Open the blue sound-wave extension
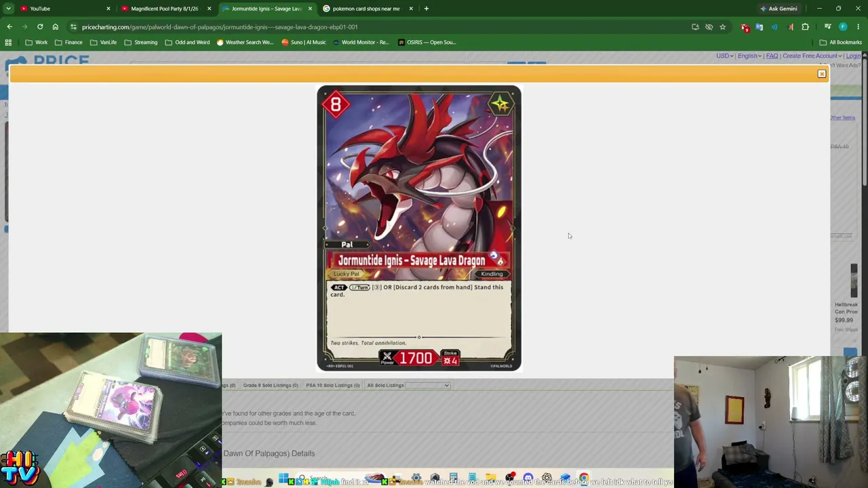The width and height of the screenshot is (868, 488). click(x=774, y=27)
